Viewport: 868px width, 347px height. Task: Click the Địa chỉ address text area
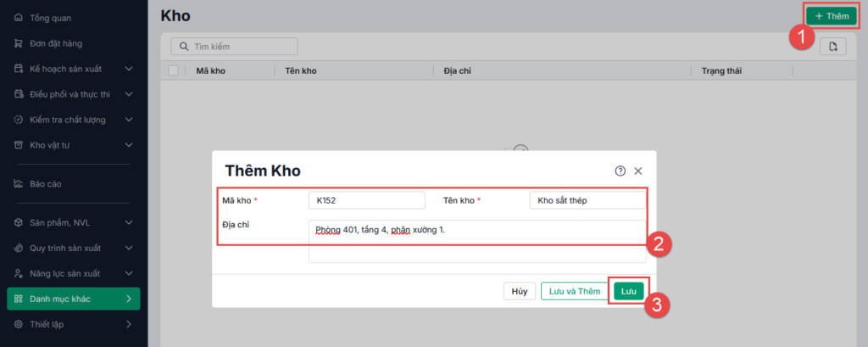[476, 242]
